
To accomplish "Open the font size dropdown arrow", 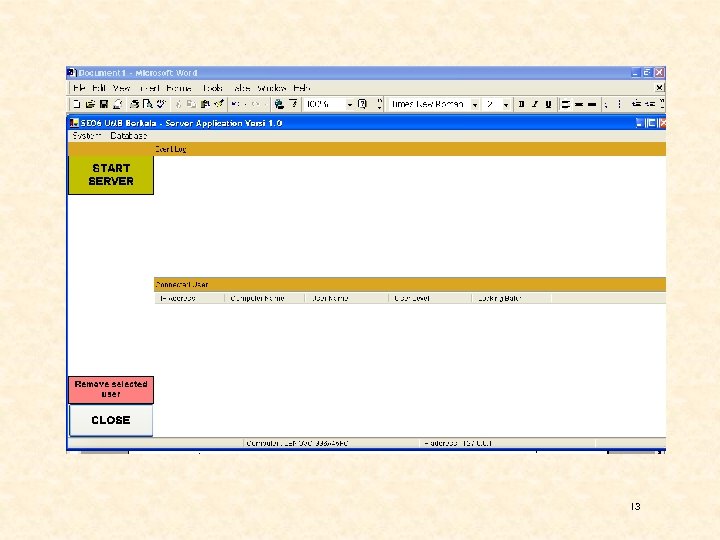I will point(506,105).
